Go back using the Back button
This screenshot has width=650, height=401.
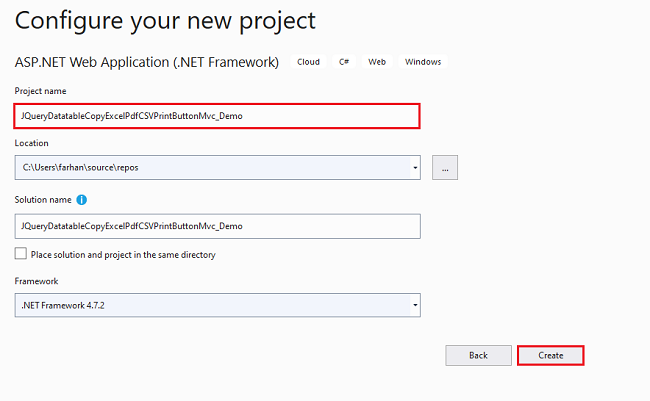coord(478,355)
